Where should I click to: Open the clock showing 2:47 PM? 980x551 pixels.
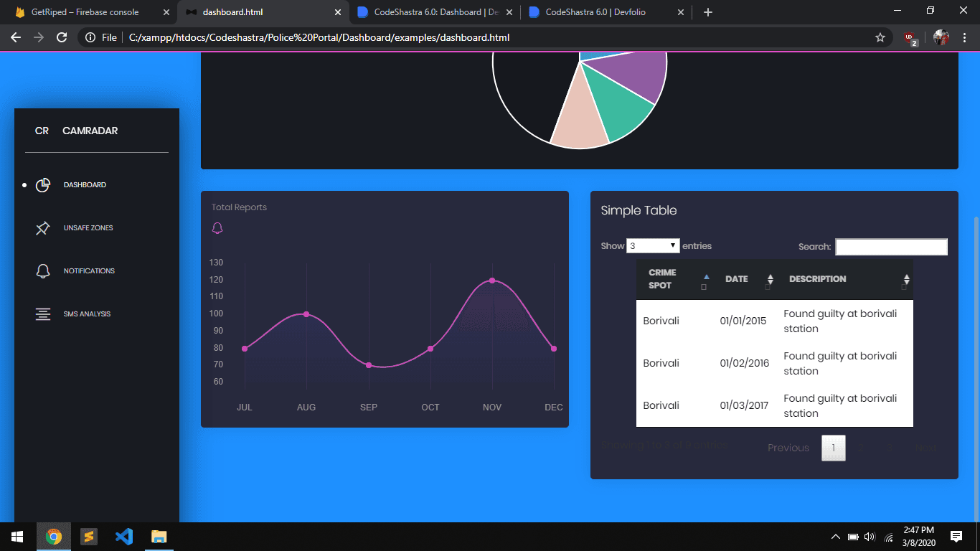coord(919,537)
